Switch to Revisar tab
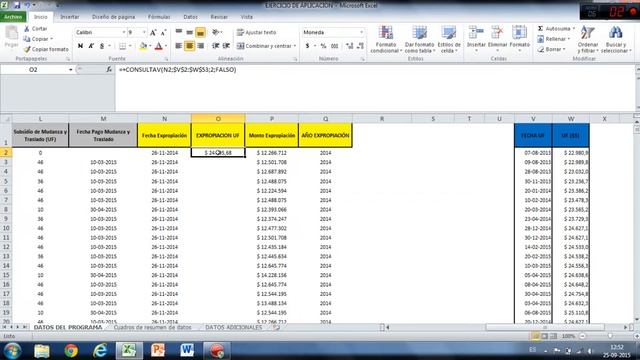 point(219,17)
